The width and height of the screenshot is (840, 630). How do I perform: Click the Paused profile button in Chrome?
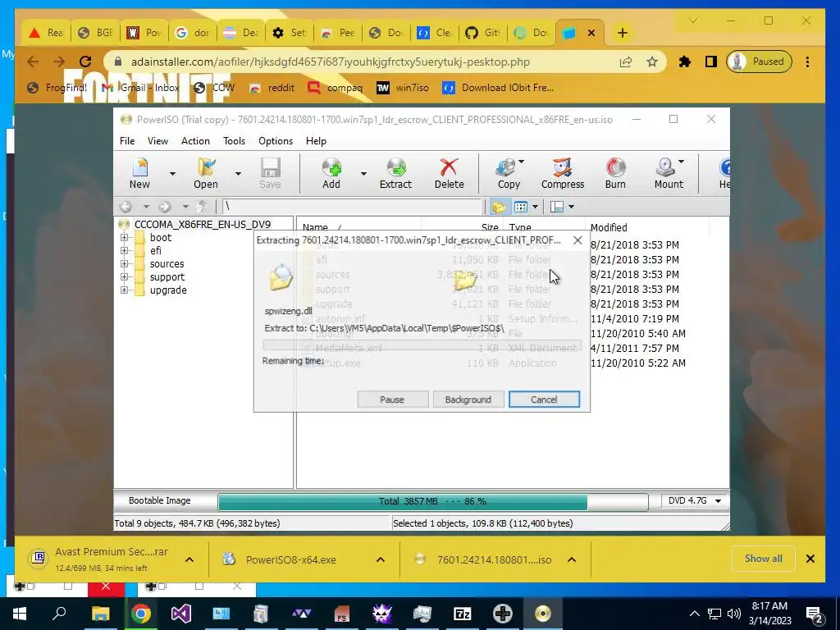tap(759, 62)
